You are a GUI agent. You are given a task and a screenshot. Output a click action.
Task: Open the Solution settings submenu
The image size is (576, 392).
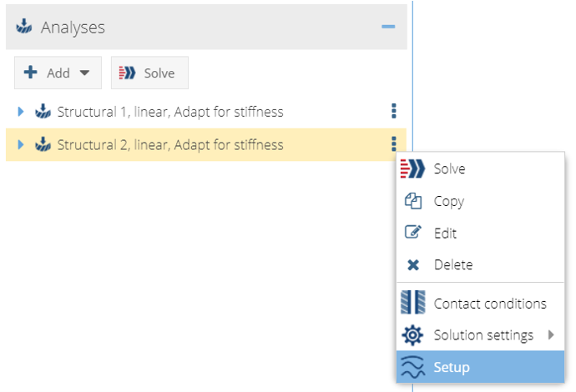(483, 335)
